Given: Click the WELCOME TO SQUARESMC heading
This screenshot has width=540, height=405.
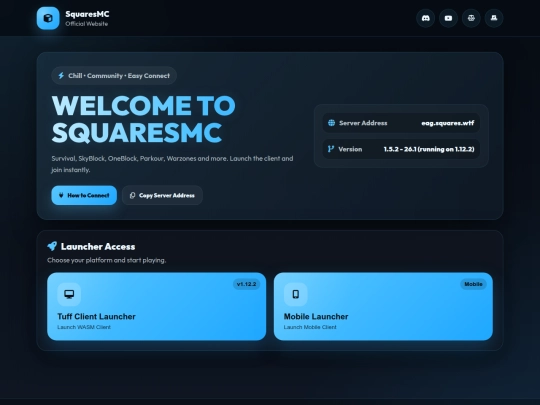Looking at the screenshot, I should click(x=144, y=119).
